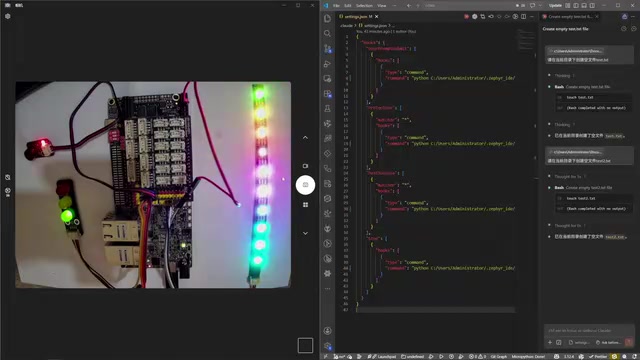Open the Remote Explorer view

click(327, 78)
